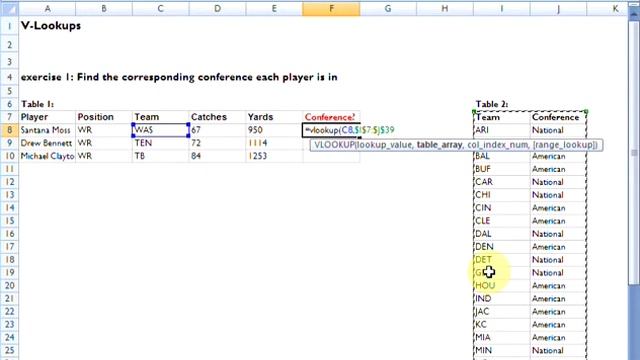This screenshot has width=640, height=360.
Task: Select the exercise 1 instruction cell
Action: 179,77
